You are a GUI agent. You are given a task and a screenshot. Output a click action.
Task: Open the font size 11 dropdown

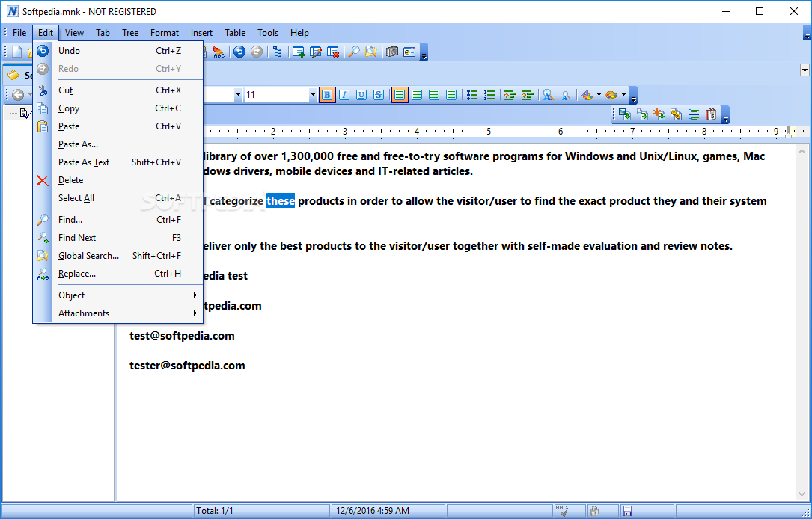pyautogui.click(x=313, y=95)
